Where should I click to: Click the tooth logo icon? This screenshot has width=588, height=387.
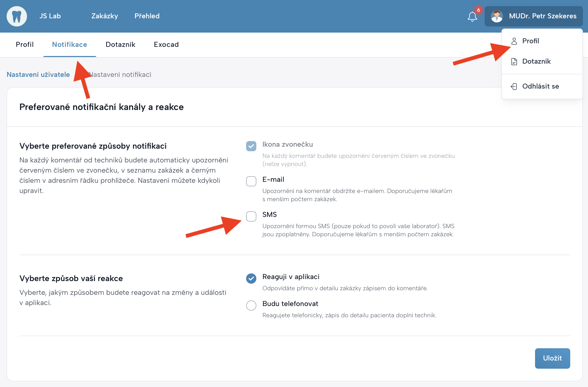point(17,16)
